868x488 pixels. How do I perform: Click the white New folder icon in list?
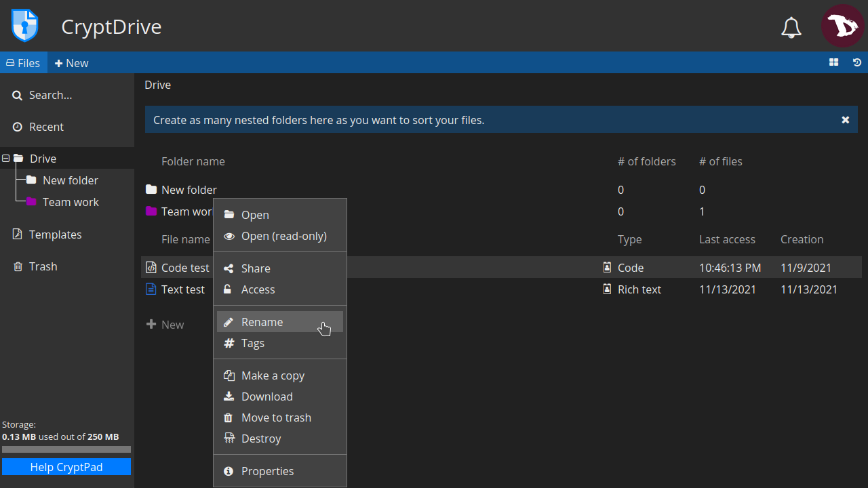tap(151, 190)
